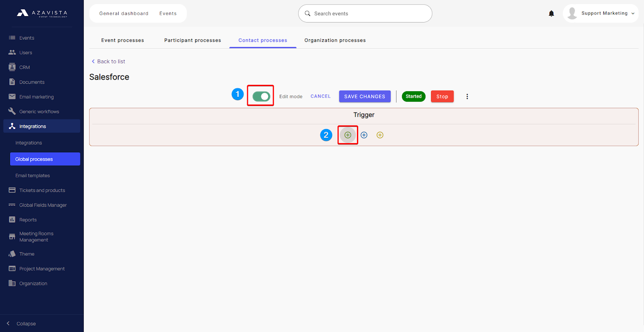Click the green Started status badge
This screenshot has height=332, width=644.
(413, 96)
